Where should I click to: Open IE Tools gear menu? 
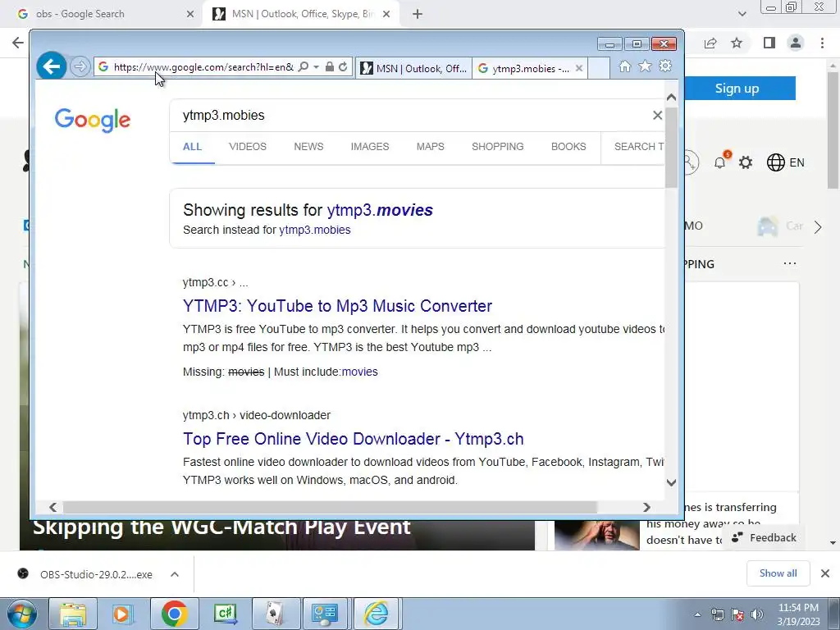pyautogui.click(x=665, y=66)
